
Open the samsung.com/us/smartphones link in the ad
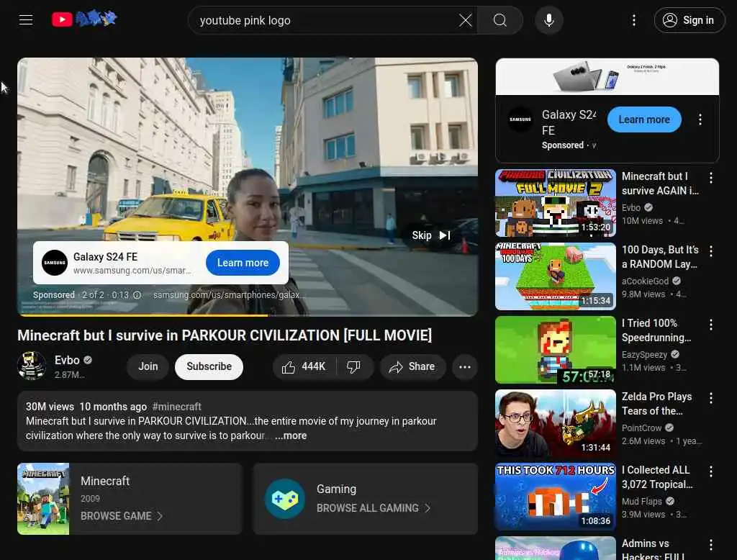tap(228, 295)
